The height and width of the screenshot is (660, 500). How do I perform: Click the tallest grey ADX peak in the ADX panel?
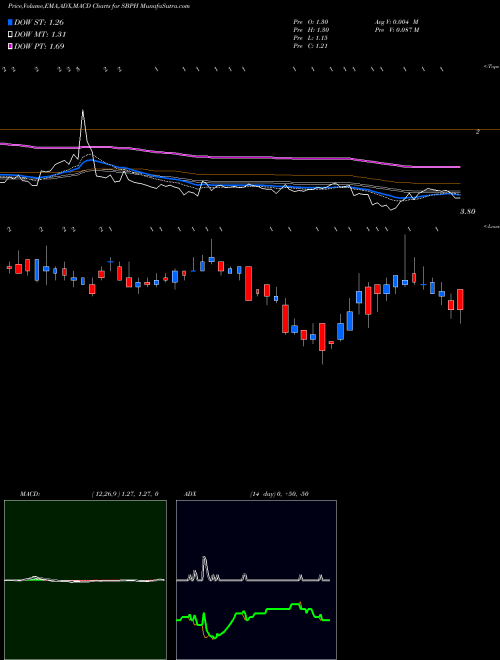[x=205, y=558]
